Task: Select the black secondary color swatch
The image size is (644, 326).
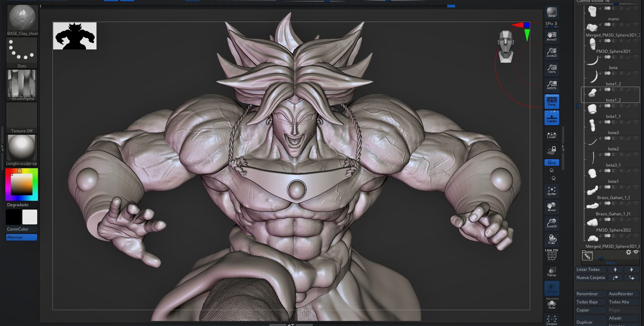Action: pos(14,217)
